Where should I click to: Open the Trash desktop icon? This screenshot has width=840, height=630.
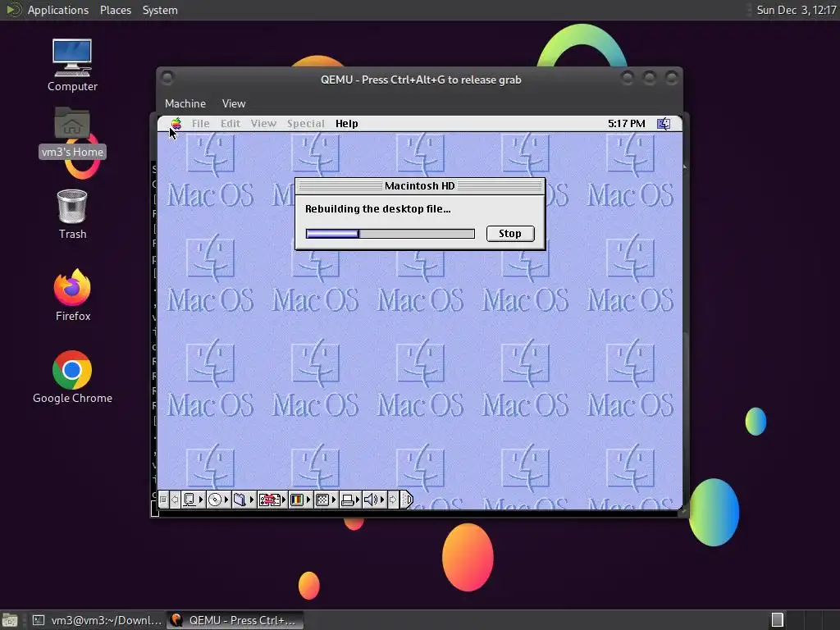(x=72, y=214)
